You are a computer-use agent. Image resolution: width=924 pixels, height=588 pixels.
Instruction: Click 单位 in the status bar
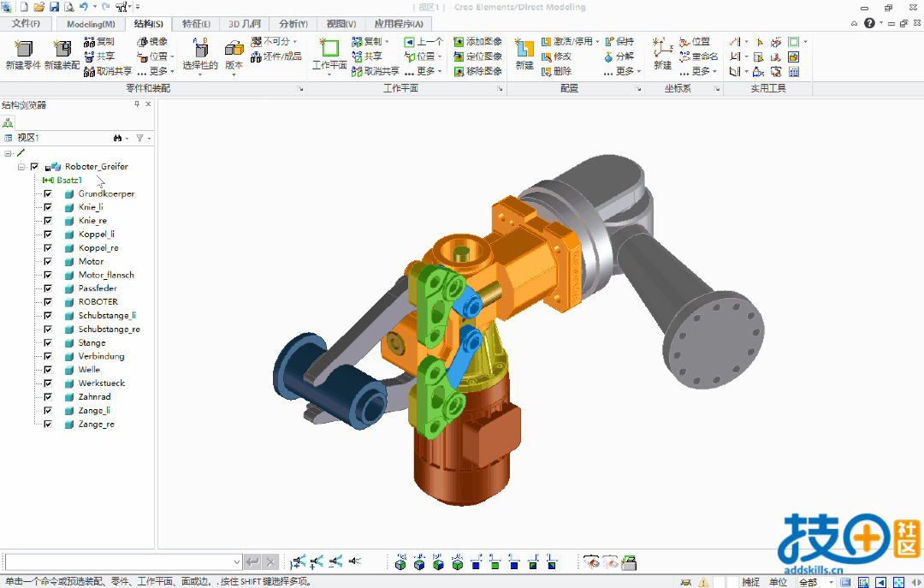tap(778, 582)
